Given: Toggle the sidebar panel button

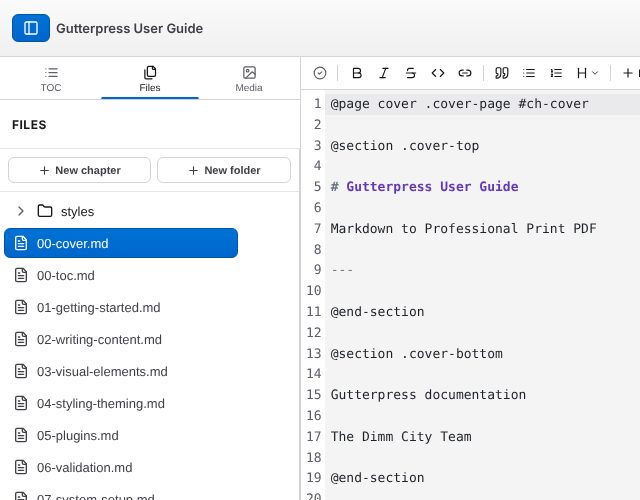Looking at the screenshot, I should point(31,28).
